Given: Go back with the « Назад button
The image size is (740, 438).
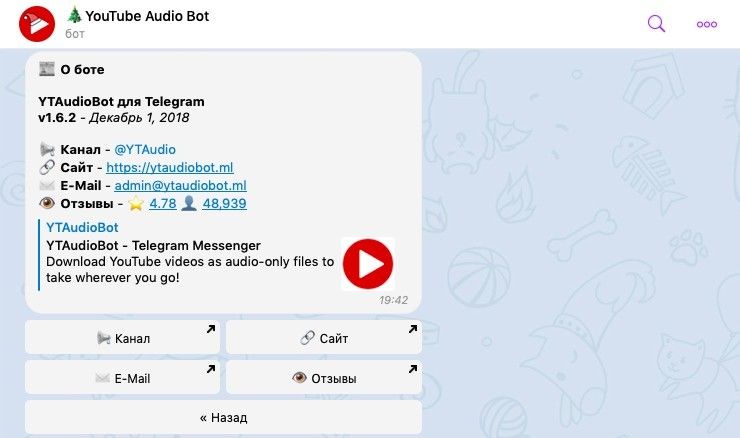Looking at the screenshot, I should (x=223, y=417).
